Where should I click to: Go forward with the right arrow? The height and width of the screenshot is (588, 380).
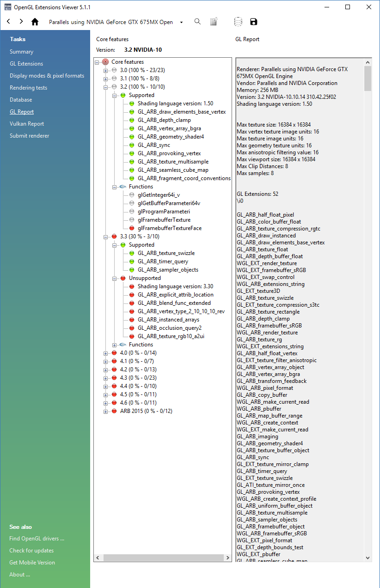pos(21,22)
